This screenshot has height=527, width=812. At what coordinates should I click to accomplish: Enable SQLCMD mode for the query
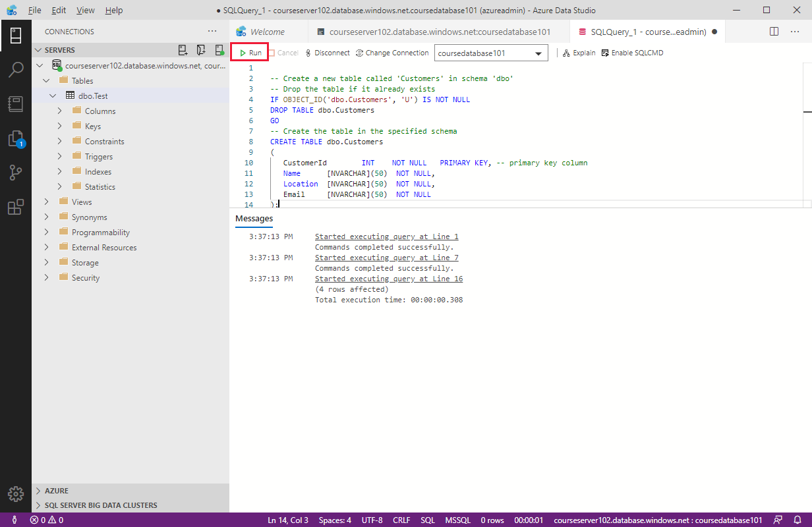(631, 52)
